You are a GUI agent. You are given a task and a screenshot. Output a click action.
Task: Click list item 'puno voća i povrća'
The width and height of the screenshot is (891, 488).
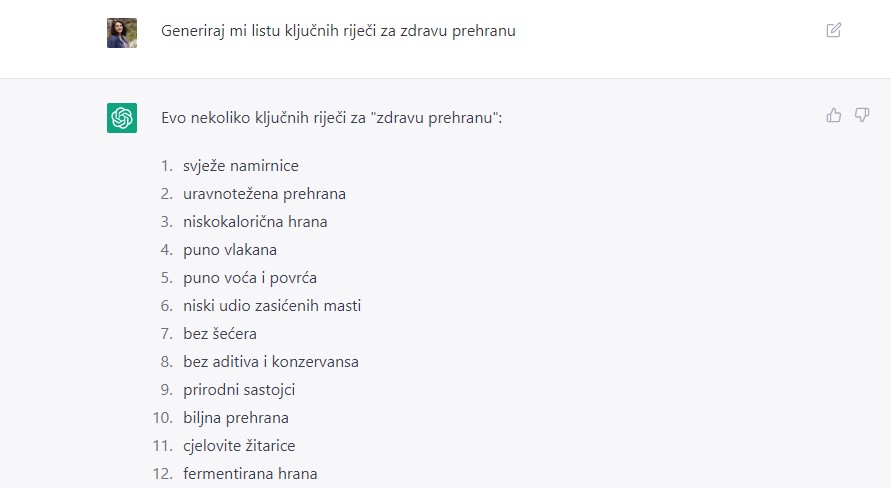[249, 278]
